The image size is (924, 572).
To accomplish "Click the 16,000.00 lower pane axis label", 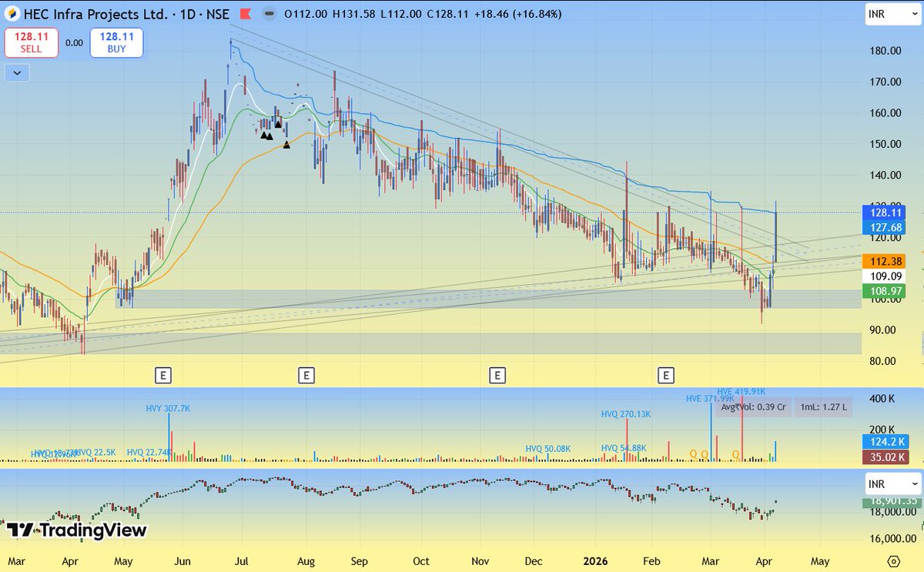I will click(x=893, y=537).
